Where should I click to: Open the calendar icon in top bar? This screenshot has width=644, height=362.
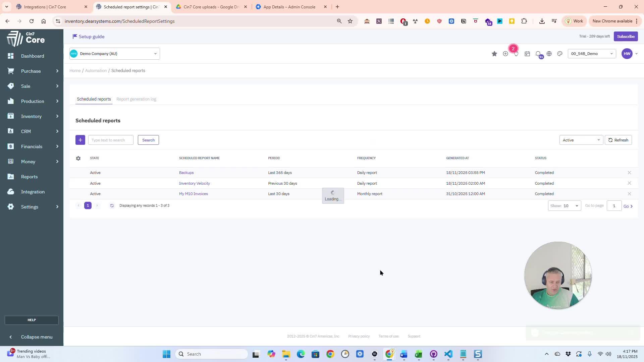(527, 54)
